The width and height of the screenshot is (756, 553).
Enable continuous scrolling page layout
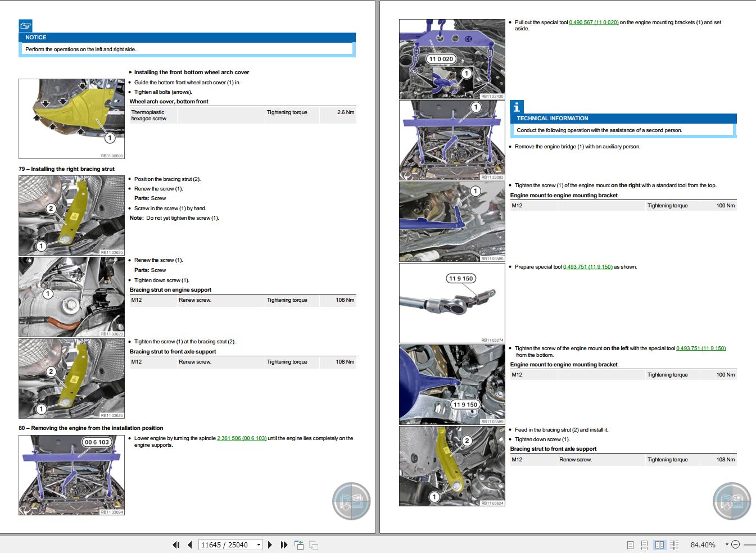click(x=644, y=545)
